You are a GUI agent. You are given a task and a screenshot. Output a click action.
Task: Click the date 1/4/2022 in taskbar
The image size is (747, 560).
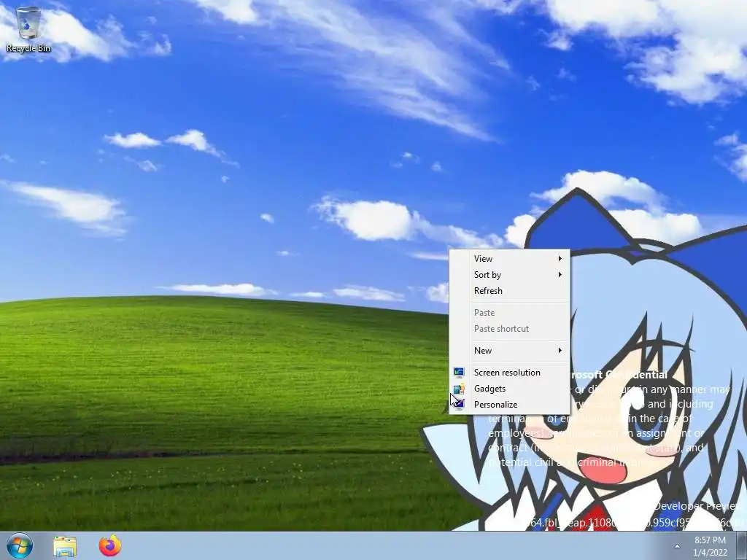pos(710,553)
